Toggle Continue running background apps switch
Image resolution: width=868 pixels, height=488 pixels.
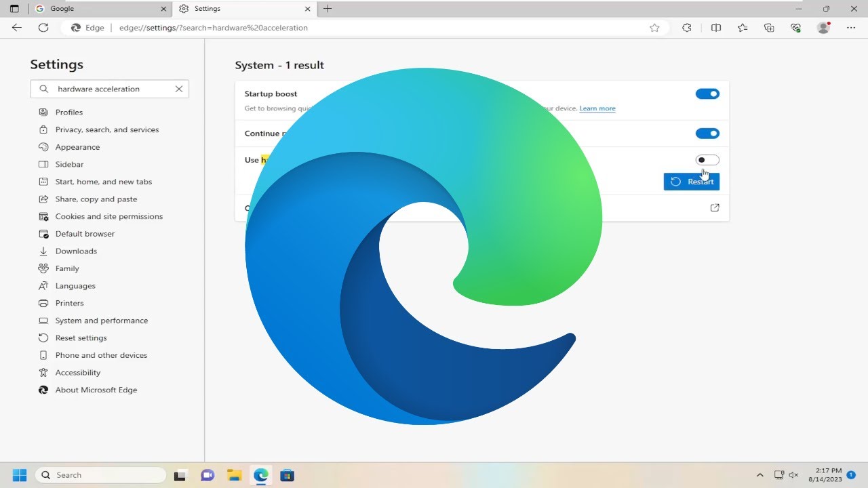tap(707, 134)
